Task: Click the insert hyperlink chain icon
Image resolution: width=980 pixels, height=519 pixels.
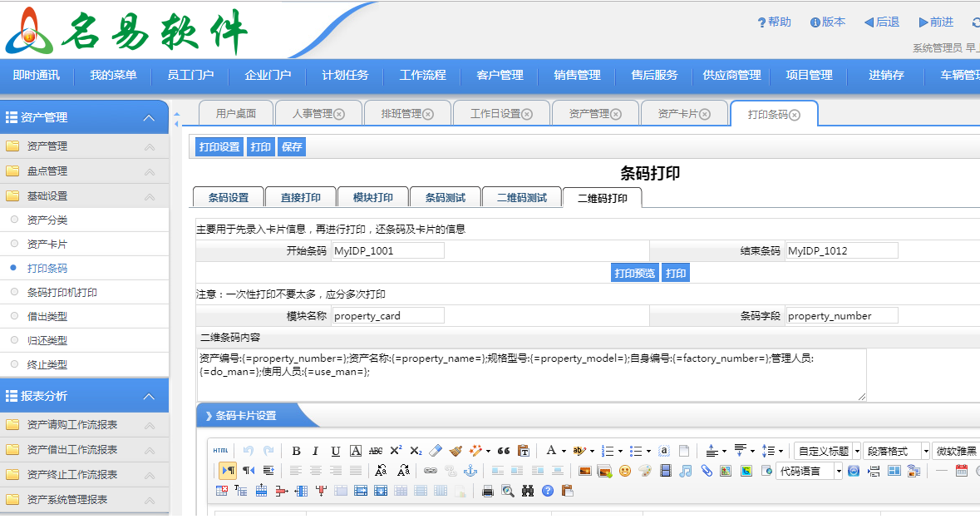Action: (x=430, y=470)
